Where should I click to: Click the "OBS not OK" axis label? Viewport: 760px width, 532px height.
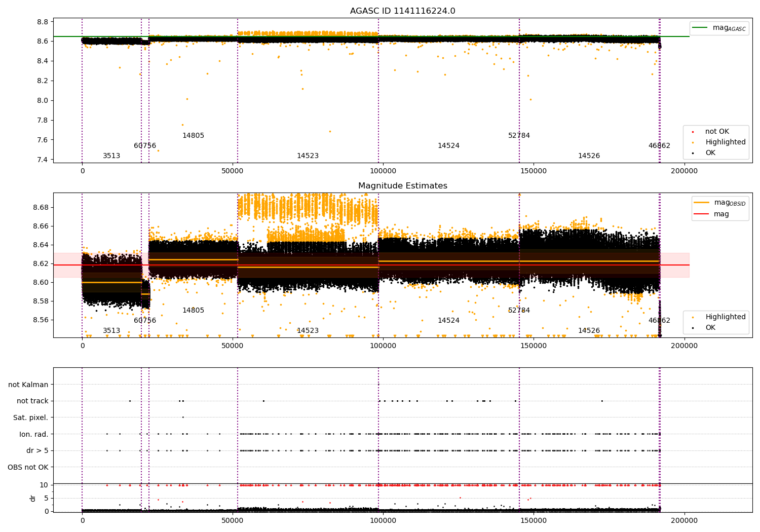tap(28, 467)
